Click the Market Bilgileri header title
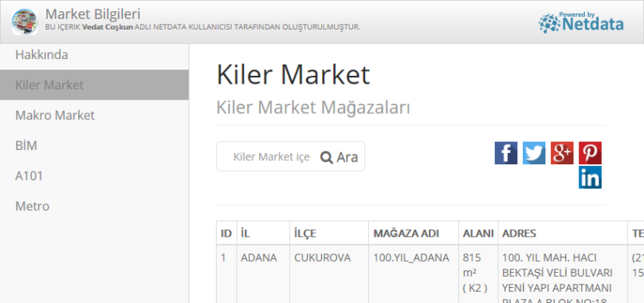Screen dimensions: 644x303 pos(92,14)
